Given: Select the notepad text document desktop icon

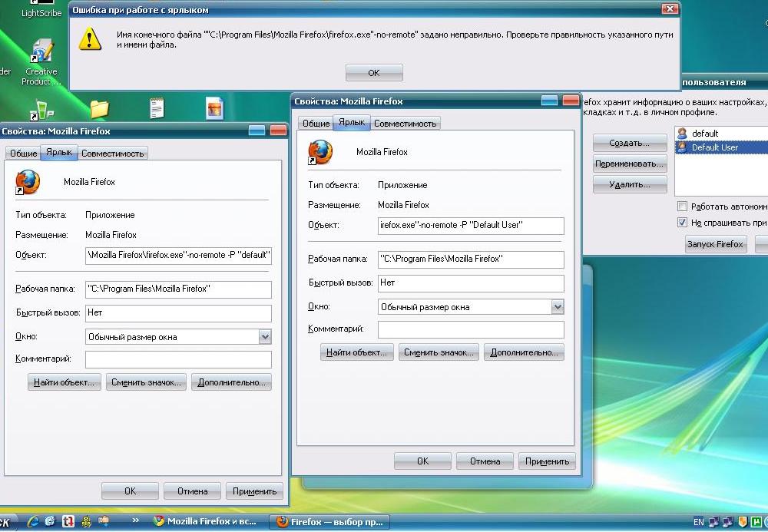Looking at the screenshot, I should point(157,108).
